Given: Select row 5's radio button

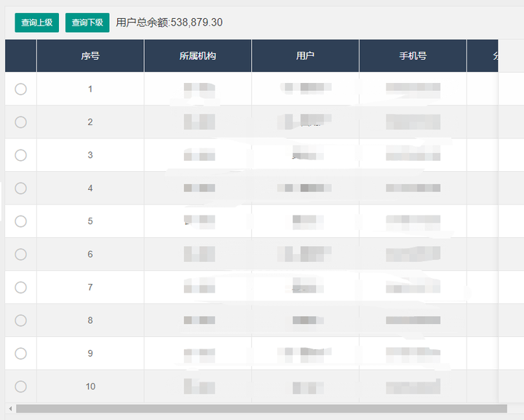Looking at the screenshot, I should pos(20,221).
